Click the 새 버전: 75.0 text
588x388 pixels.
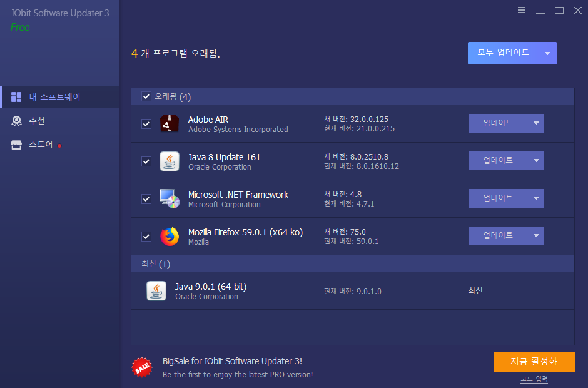[x=345, y=232]
